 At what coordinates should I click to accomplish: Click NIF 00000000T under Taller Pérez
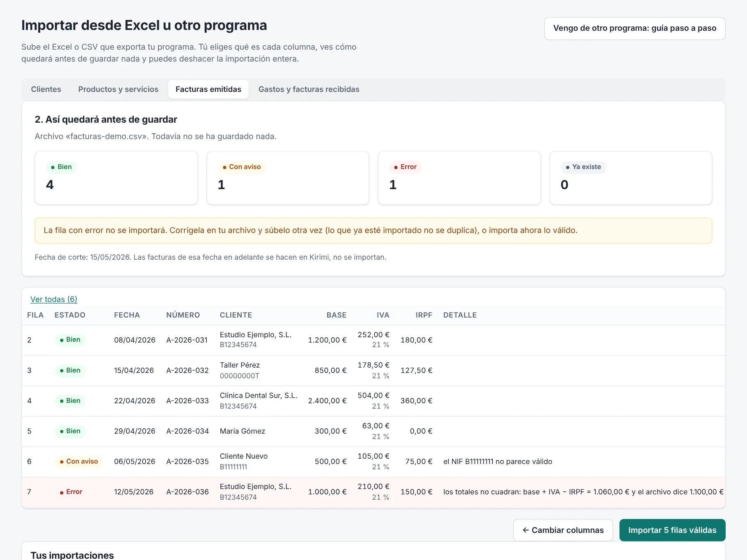[x=240, y=376]
